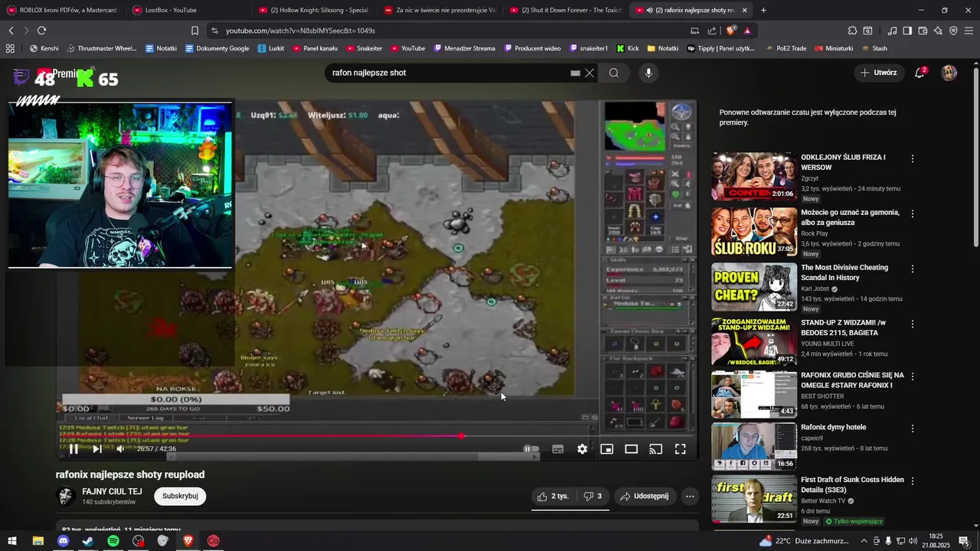Enter fullscreen mode
The image size is (980, 551).
pyautogui.click(x=680, y=449)
